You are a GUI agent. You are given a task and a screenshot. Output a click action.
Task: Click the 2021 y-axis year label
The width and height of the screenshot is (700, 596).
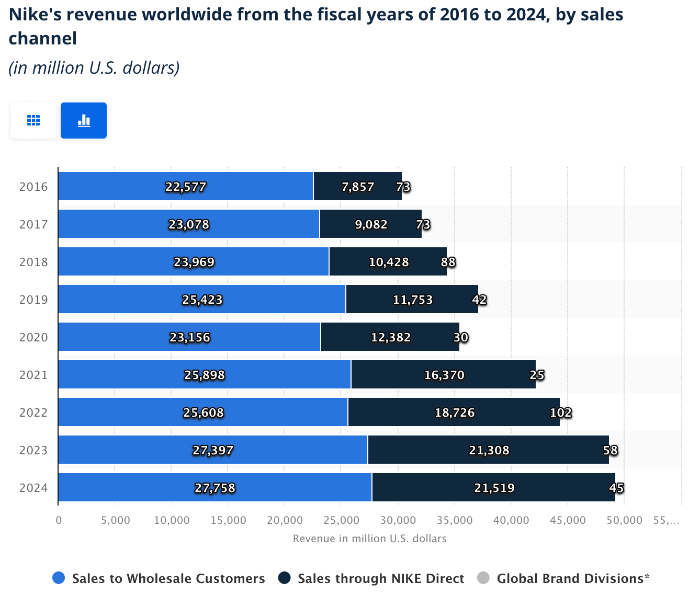[x=33, y=375]
